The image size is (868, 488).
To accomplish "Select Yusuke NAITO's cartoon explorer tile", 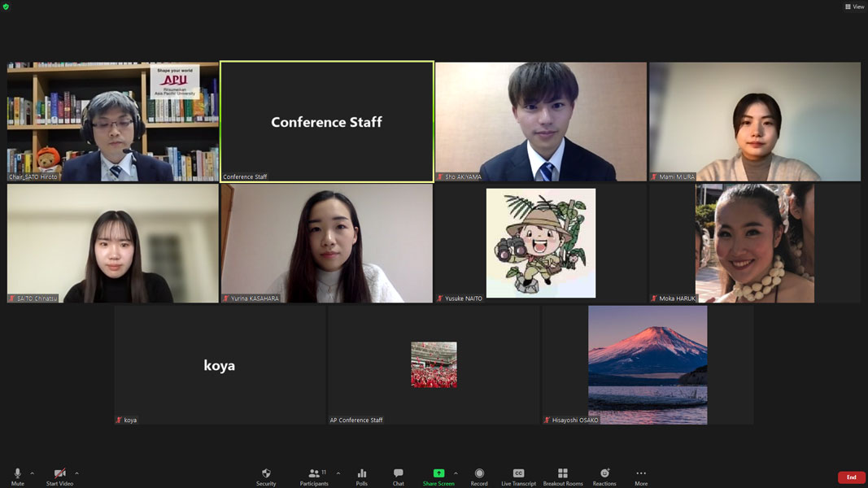I will pyautogui.click(x=540, y=243).
